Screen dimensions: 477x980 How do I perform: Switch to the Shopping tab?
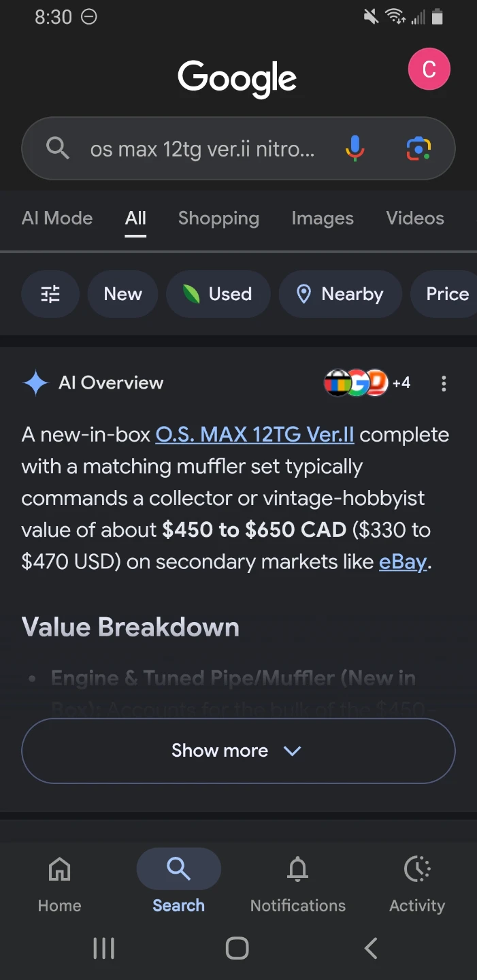pyautogui.click(x=218, y=218)
